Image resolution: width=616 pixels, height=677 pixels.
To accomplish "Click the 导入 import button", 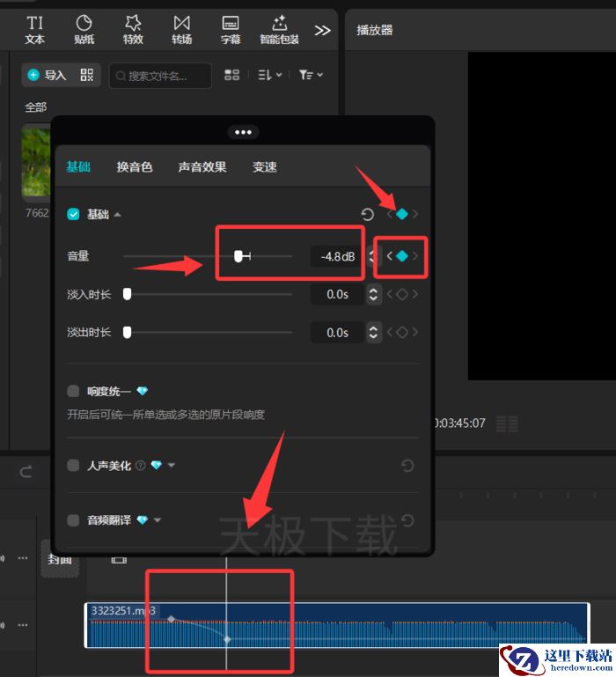I will tap(48, 75).
